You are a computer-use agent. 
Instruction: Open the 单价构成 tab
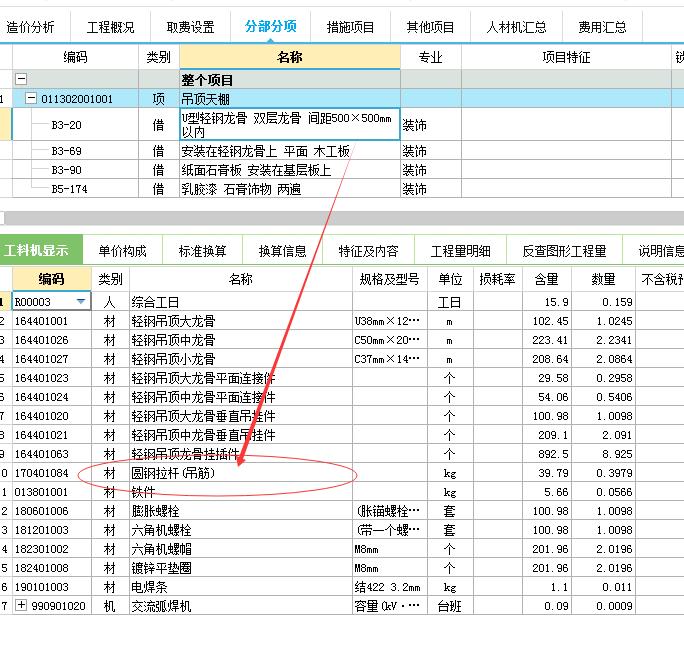pyautogui.click(x=122, y=251)
